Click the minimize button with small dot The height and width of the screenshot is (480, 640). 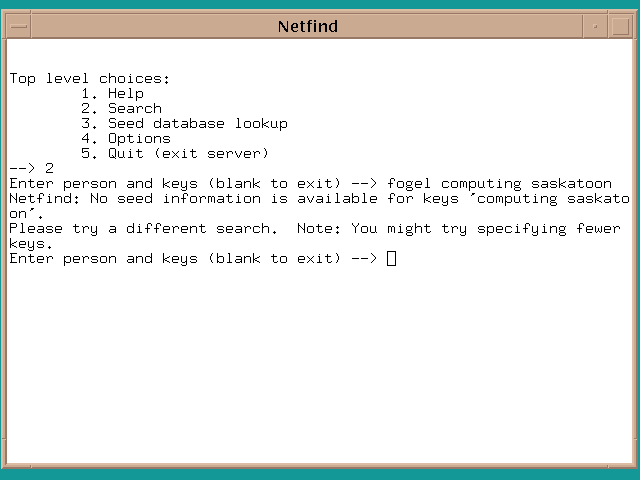click(x=595, y=26)
